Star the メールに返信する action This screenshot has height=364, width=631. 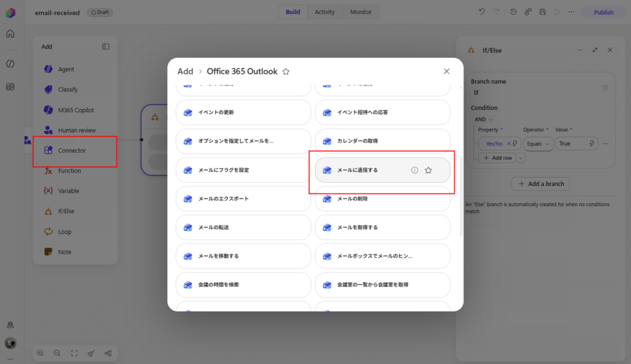click(428, 170)
